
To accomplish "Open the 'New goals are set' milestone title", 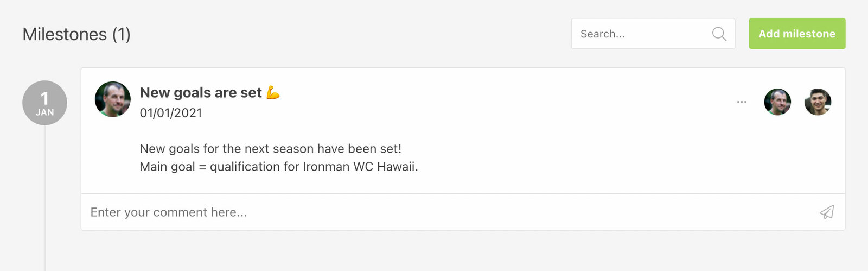I will [x=201, y=93].
